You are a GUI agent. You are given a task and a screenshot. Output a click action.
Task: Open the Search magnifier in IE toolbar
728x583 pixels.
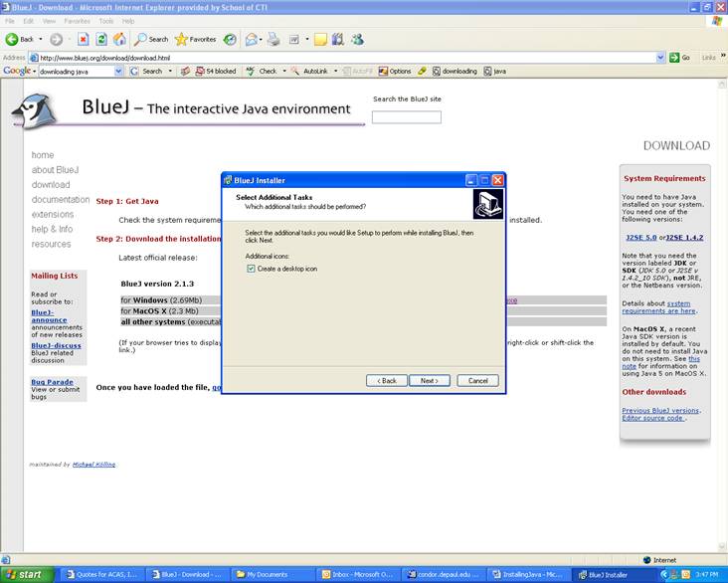[x=140, y=40]
